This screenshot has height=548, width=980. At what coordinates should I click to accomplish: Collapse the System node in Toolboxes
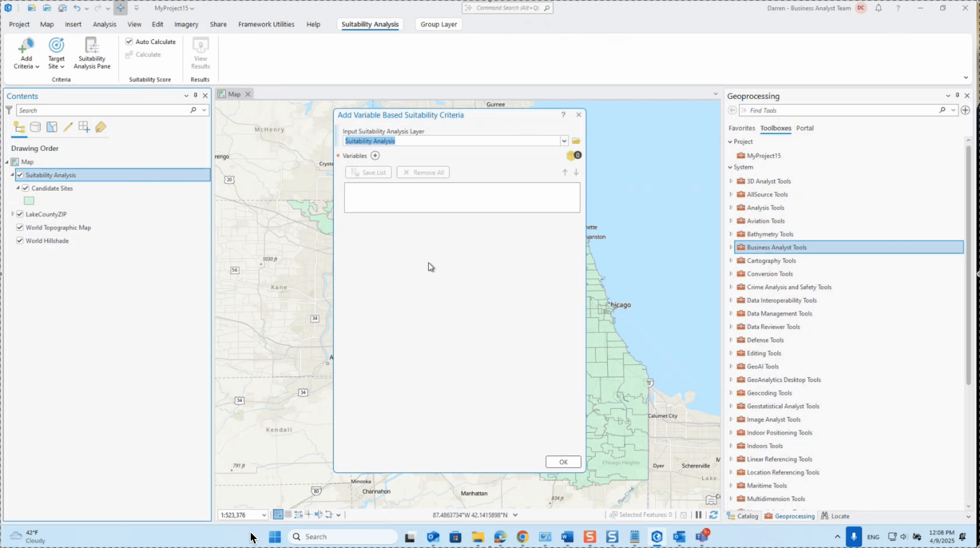pyautogui.click(x=731, y=167)
